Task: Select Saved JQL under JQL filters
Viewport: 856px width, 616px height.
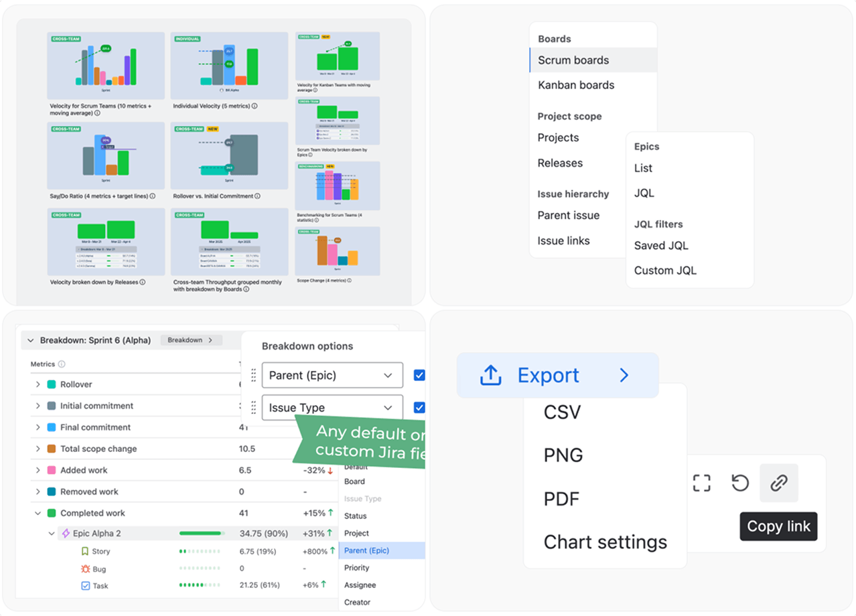Action: pyautogui.click(x=661, y=245)
